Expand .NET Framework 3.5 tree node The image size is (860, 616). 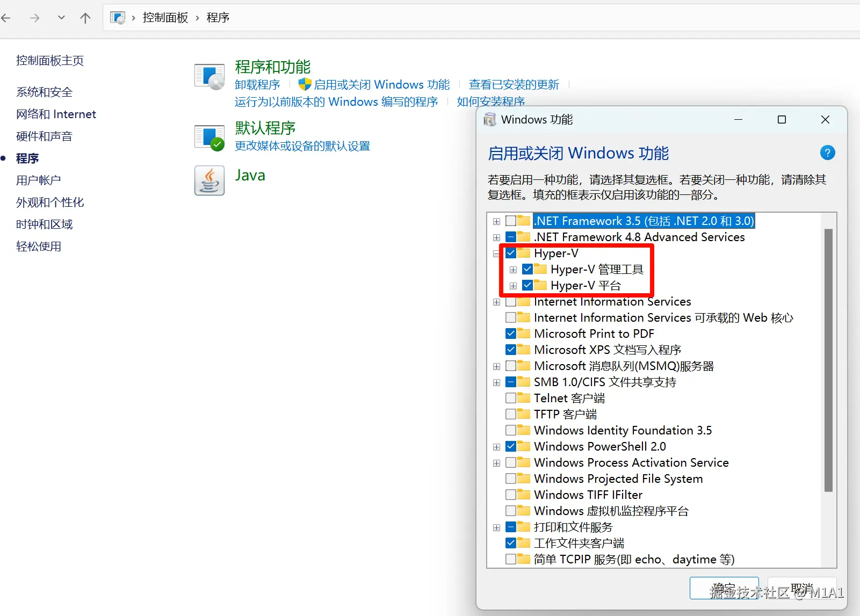point(496,221)
